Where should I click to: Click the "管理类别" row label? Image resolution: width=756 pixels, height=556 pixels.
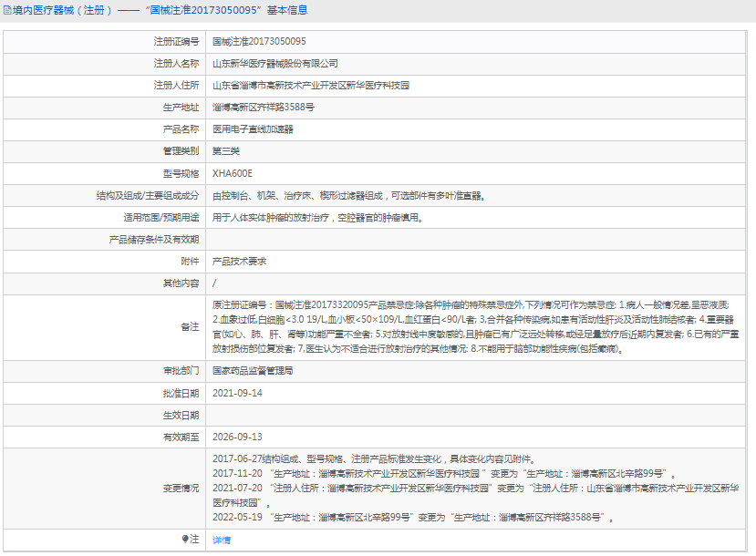tap(181, 150)
